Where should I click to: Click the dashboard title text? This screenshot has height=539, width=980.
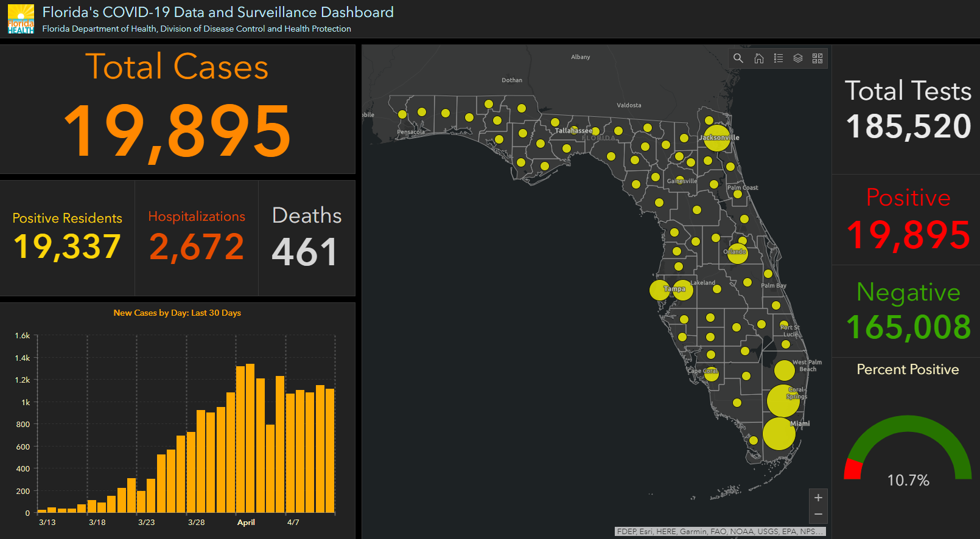click(218, 12)
